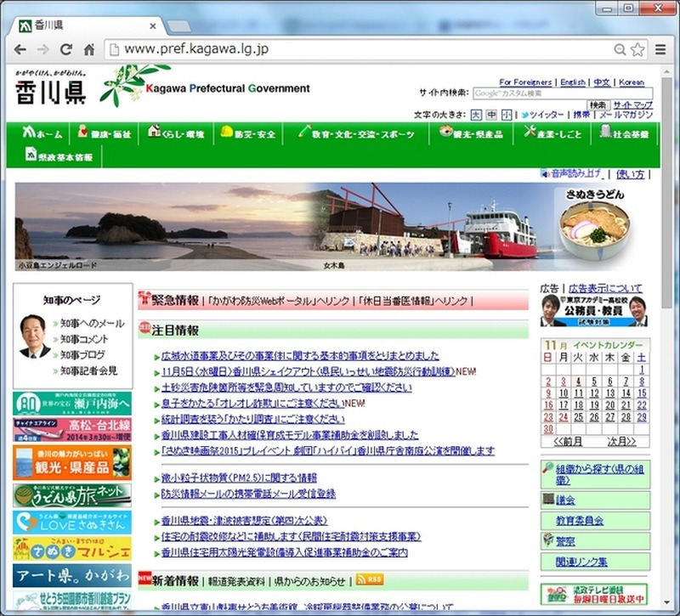Click the Google custom site search field
Image resolution: width=680 pixels, height=616 pixels.
(x=562, y=93)
